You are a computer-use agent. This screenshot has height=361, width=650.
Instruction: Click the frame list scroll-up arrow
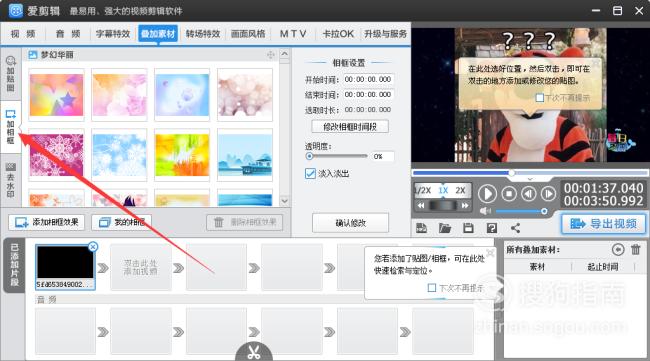(x=284, y=54)
